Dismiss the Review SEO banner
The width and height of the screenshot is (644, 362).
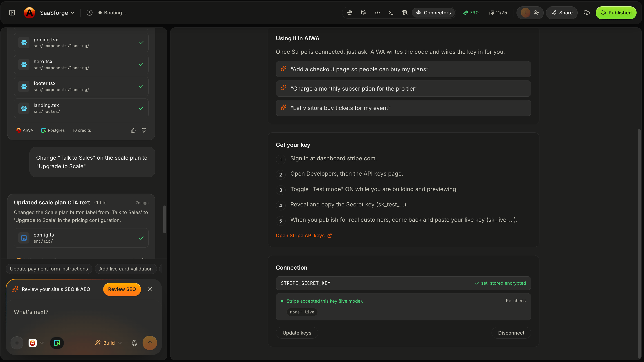click(x=150, y=289)
